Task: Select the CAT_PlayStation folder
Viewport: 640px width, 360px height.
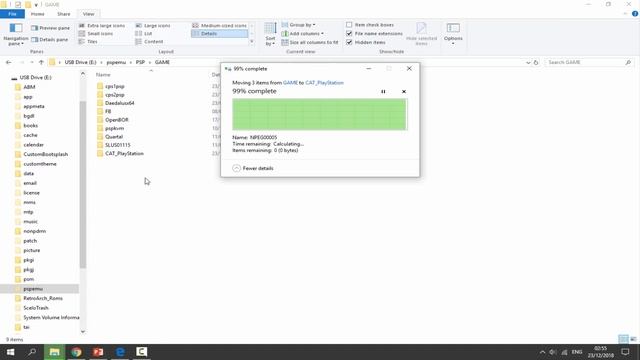Action: click(124, 153)
